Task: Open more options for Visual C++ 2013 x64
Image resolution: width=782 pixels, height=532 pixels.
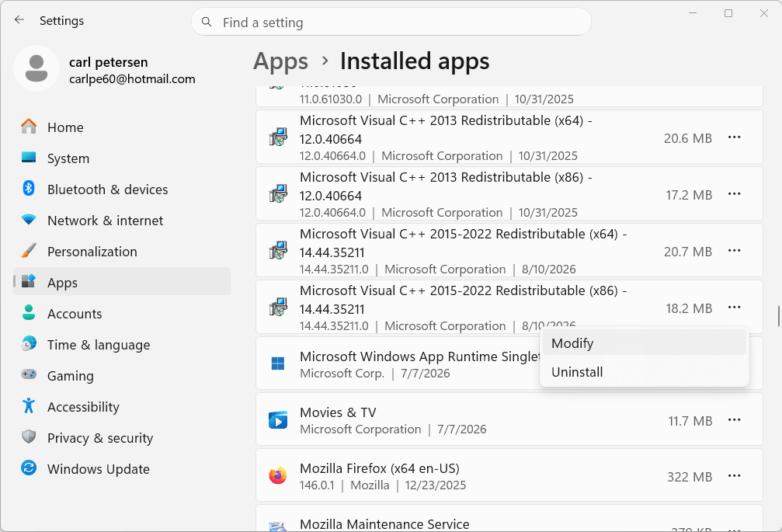Action: 734,137
